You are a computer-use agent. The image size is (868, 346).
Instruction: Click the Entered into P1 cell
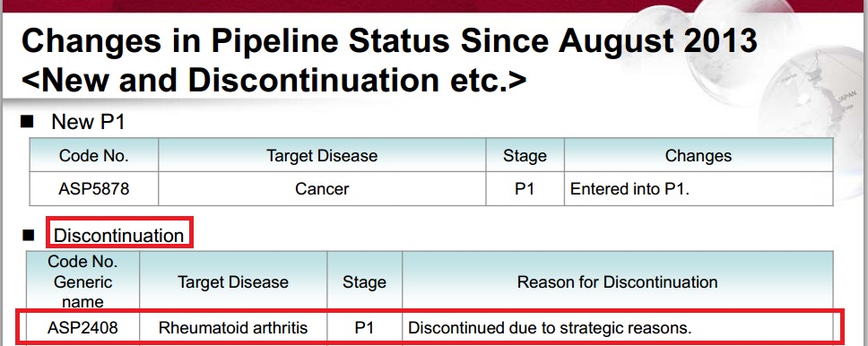pos(699,189)
